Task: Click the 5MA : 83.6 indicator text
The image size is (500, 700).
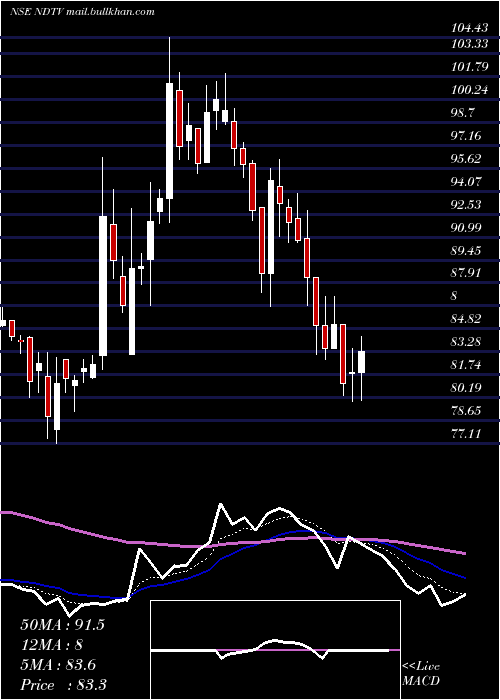Action: click(x=59, y=665)
